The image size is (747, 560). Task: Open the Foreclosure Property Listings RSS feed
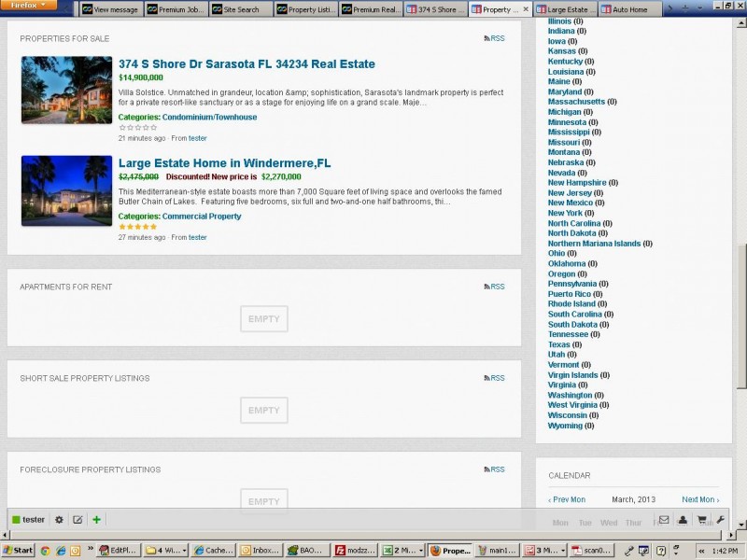point(495,469)
